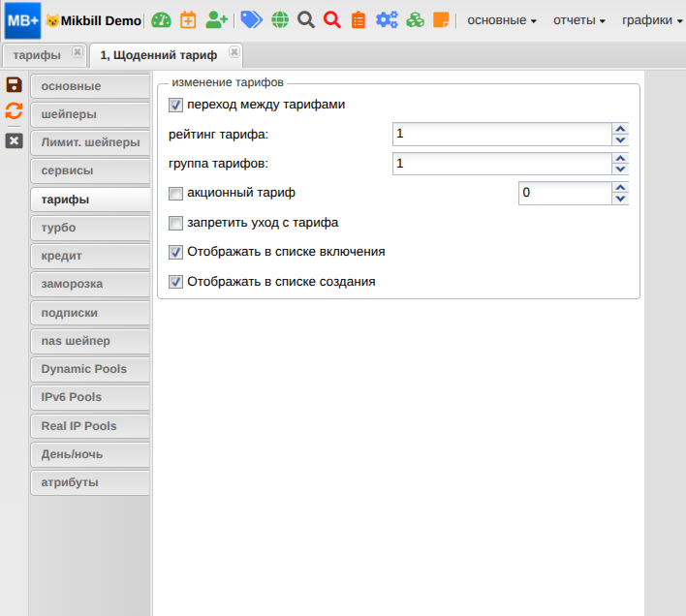Click the green dashboard gauge icon

coord(162,19)
